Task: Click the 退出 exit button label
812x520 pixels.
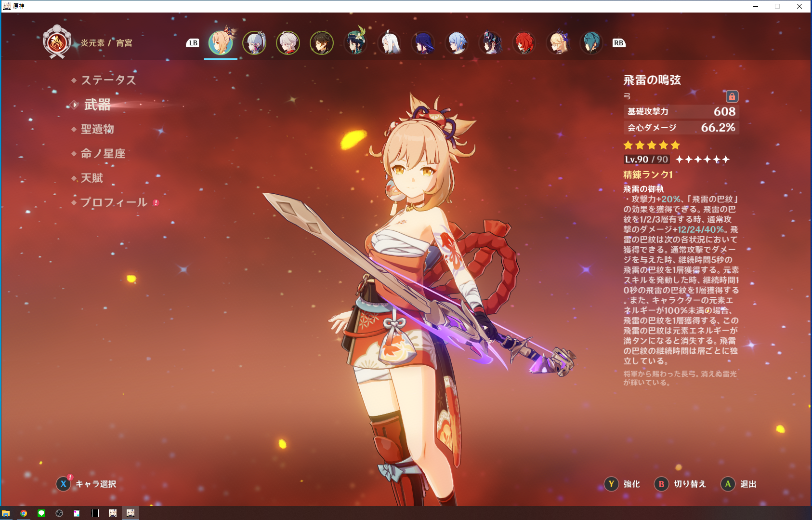Action: 748,484
